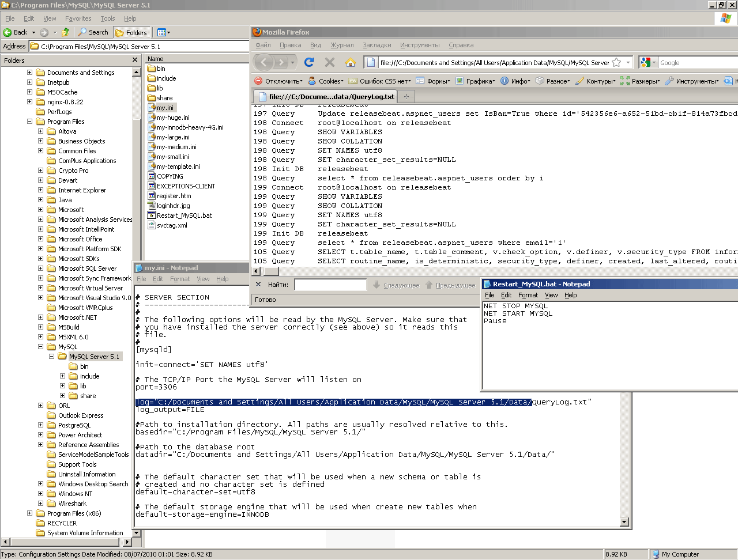Open the Журнал menu in Firefox
Viewport: 738px width, 560px height.
(x=342, y=45)
